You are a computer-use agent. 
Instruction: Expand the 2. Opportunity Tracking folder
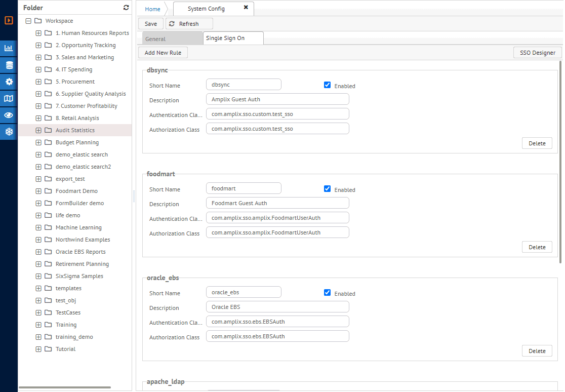point(38,46)
